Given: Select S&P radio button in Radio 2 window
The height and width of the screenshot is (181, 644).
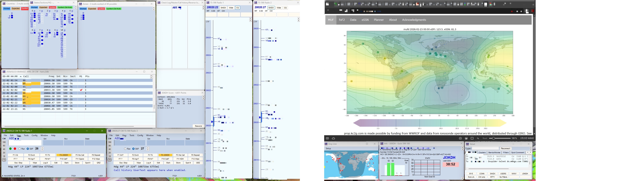Looking at the screenshot, I should click(x=133, y=149).
